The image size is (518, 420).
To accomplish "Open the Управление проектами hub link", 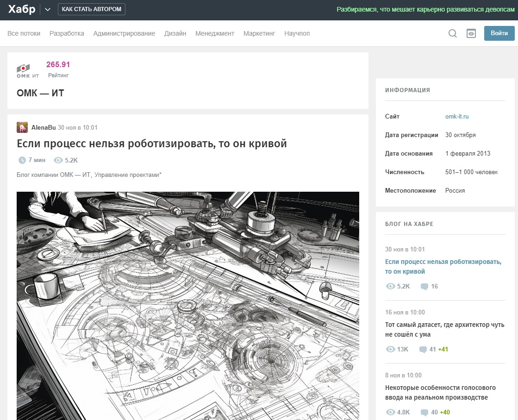I will 128,175.
